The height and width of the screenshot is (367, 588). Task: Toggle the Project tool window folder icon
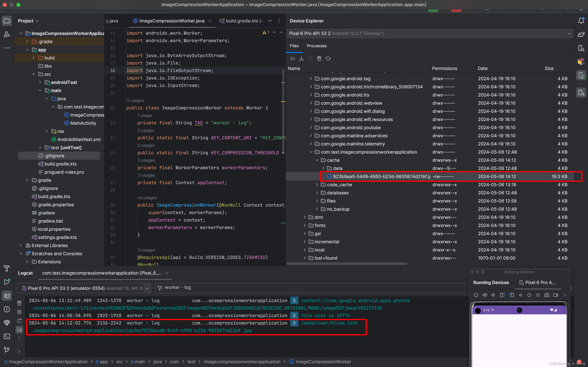[7, 21]
